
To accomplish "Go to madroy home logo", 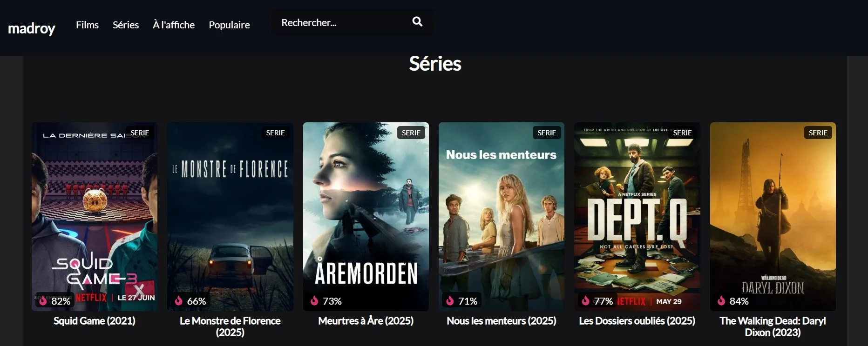I will [32, 28].
